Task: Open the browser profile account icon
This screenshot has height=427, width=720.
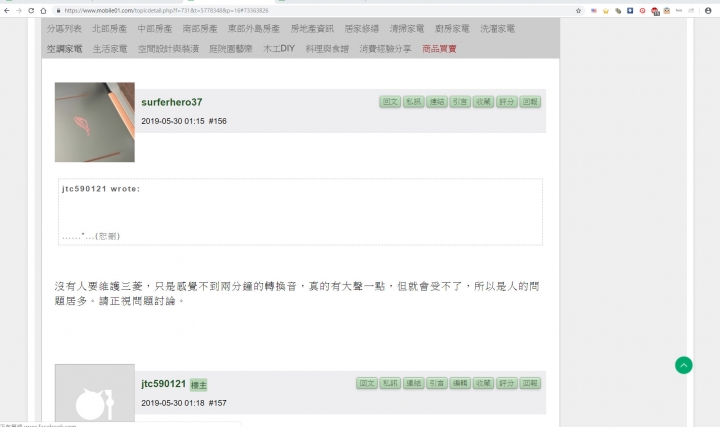Action: (x=708, y=11)
